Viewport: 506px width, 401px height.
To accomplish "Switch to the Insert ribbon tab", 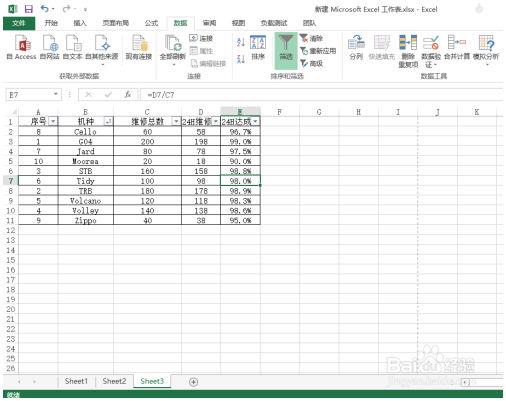I will [80, 23].
